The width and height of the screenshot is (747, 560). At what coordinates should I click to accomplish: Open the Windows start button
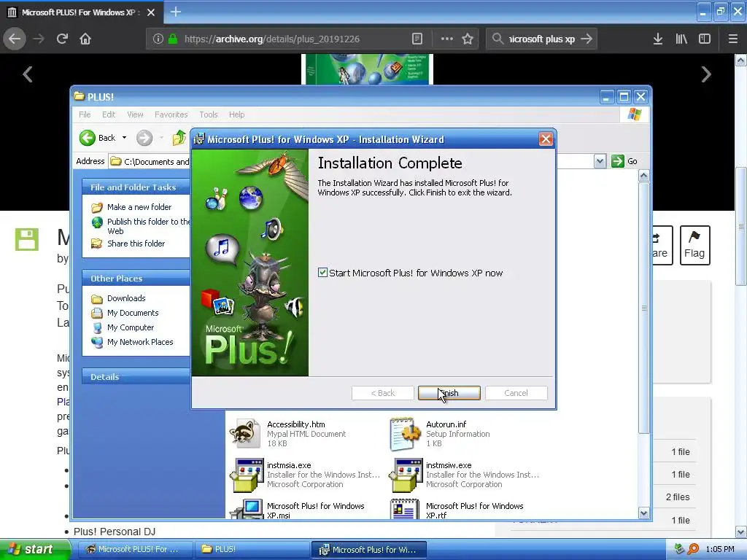click(34, 549)
